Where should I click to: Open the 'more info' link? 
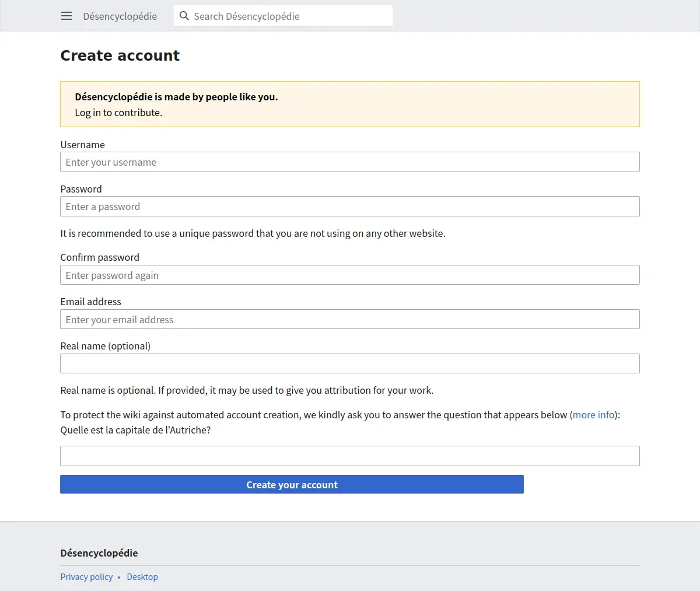[593, 415]
